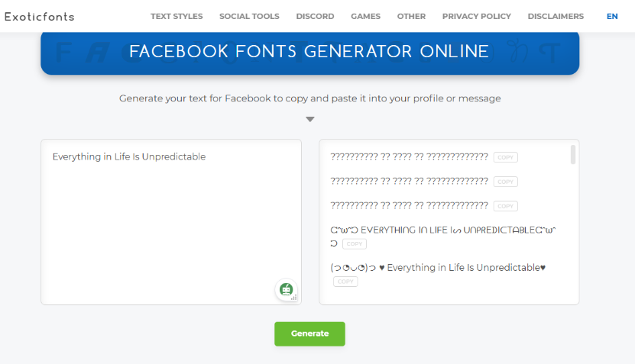Click the FACEBOOK FONTS GENERATOR ONLINE banner
The image size is (635, 364).
click(309, 53)
